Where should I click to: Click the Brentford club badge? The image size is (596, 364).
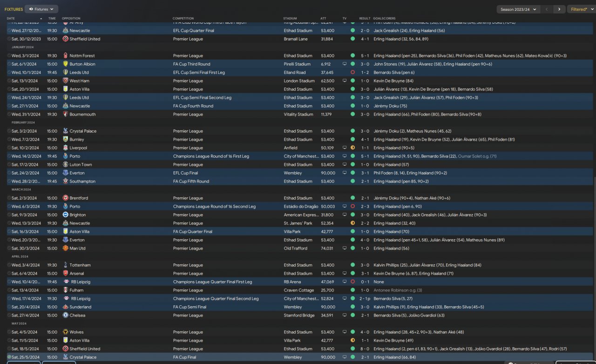coord(65,198)
